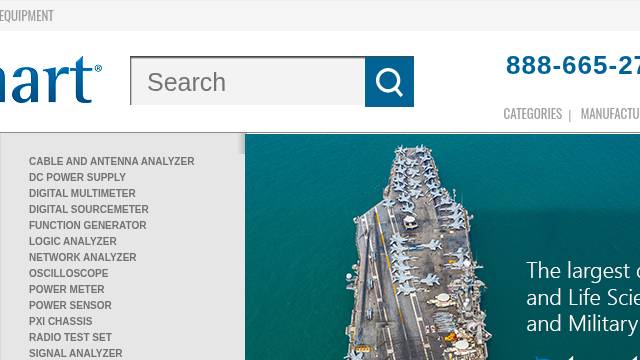Click the site logo ending in 'mart'
The image size is (640, 360).
(x=51, y=80)
